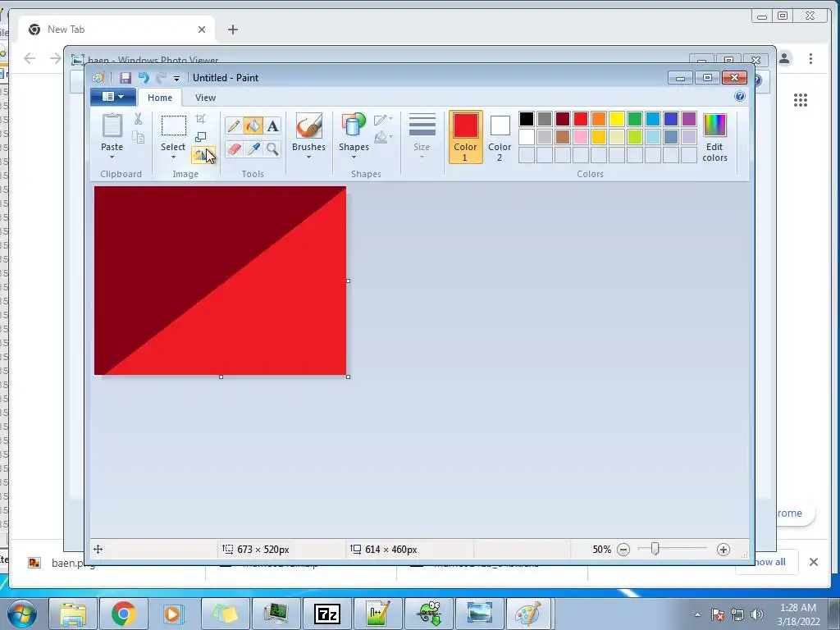Viewport: 840px width, 630px height.
Task: Click the bottom-right canvas resize handle
Action: [x=348, y=377]
